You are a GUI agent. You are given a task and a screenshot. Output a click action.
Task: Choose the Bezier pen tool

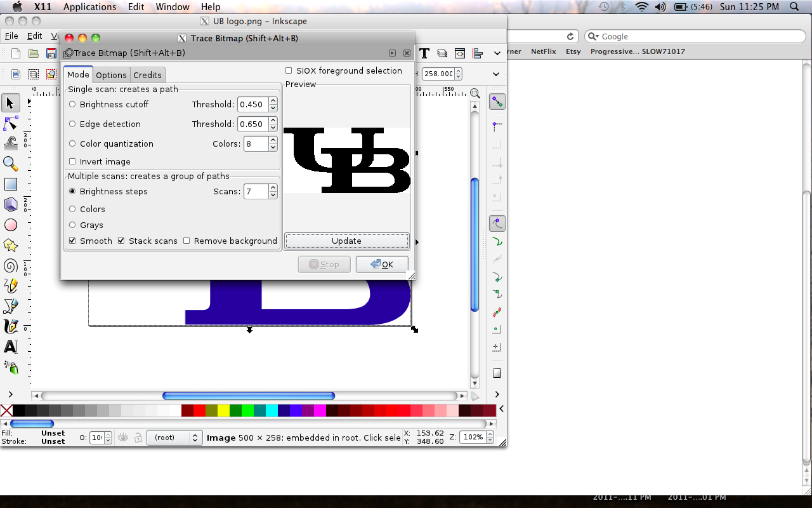coord(10,306)
